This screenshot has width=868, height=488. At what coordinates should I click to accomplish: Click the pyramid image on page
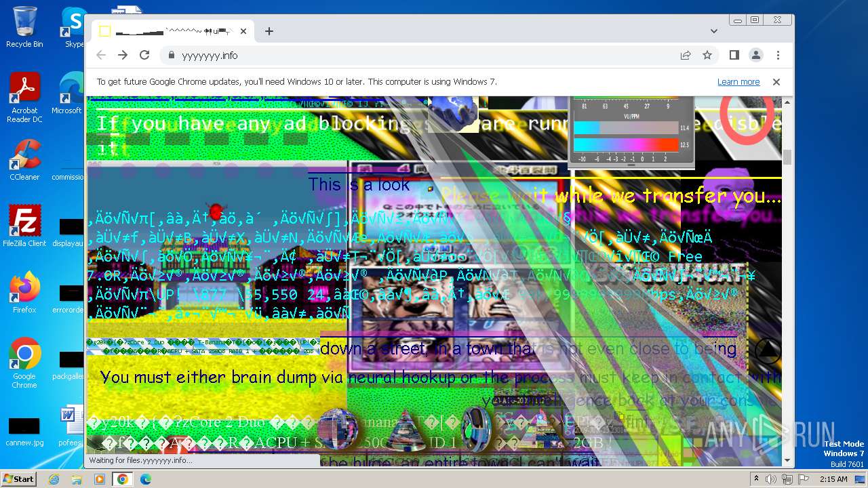[541, 429]
